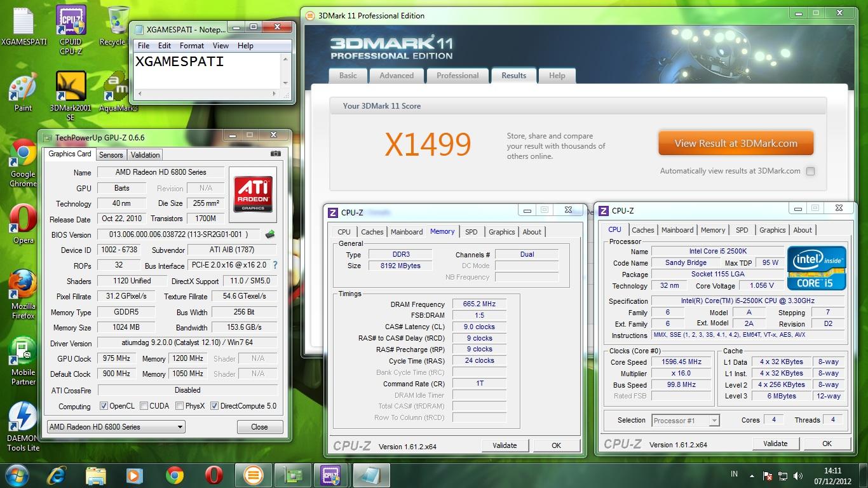Image resolution: width=868 pixels, height=488 pixels.
Task: Toggle CUDA checkbox in GPU-Z
Action: coord(144,406)
